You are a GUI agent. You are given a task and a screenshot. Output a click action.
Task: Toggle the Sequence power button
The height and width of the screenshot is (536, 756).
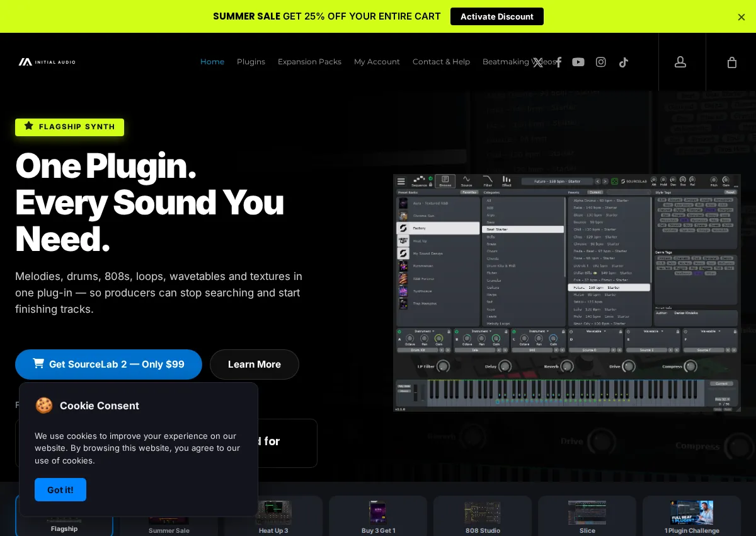tap(431, 178)
